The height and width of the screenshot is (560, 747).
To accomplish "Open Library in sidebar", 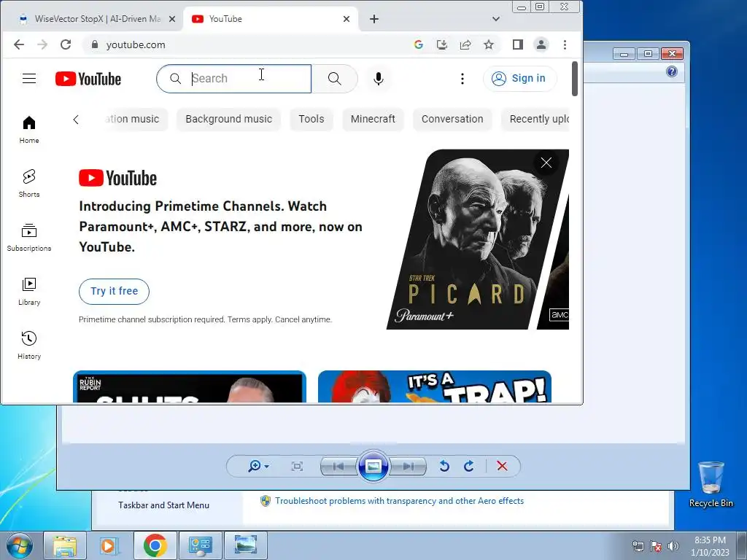I will tap(29, 291).
